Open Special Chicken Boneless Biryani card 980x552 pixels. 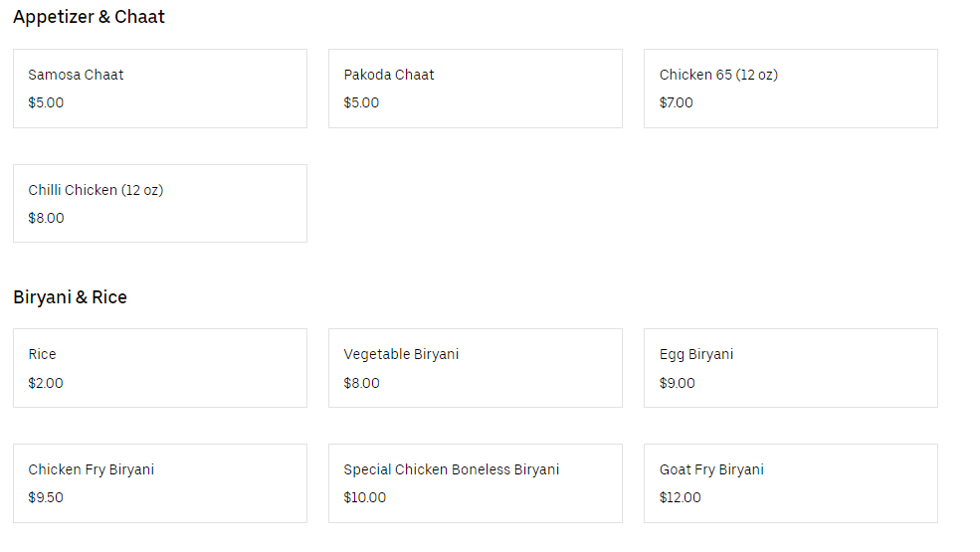point(475,482)
